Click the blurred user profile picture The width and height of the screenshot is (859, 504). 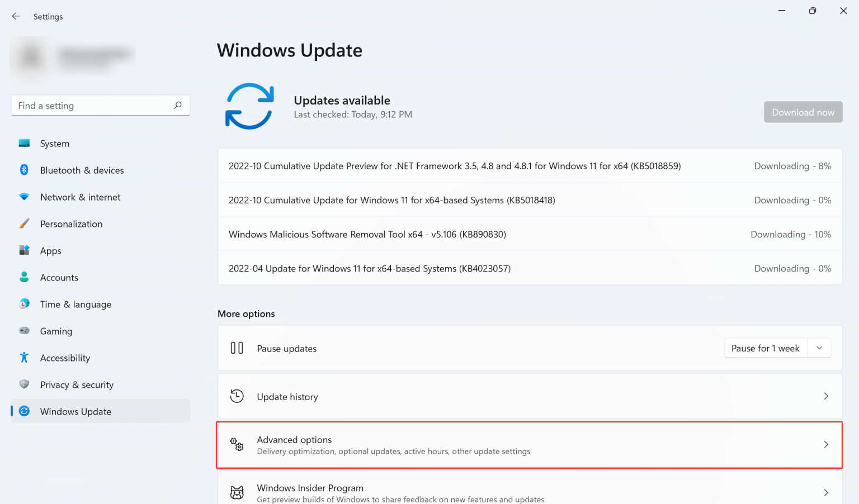(31, 56)
